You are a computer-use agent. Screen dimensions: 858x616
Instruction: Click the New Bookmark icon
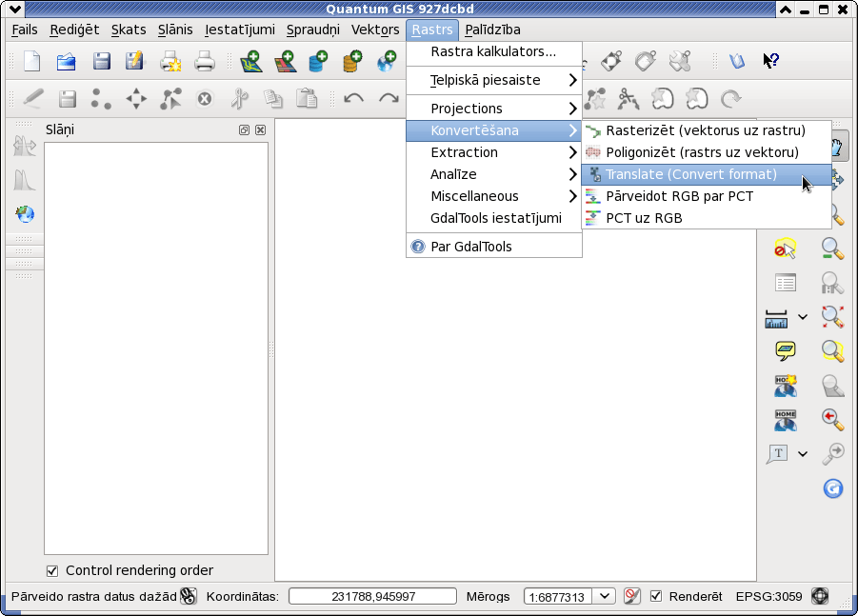click(x=786, y=386)
